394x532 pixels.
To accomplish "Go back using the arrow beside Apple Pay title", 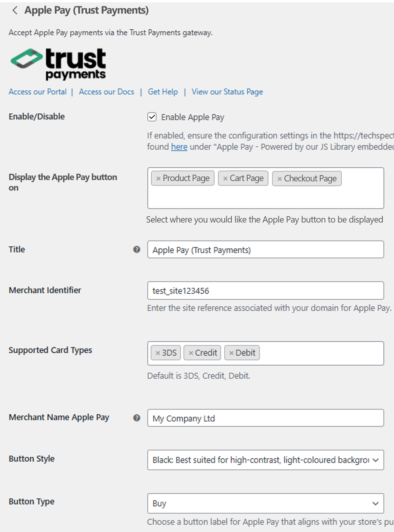I will tap(15, 10).
